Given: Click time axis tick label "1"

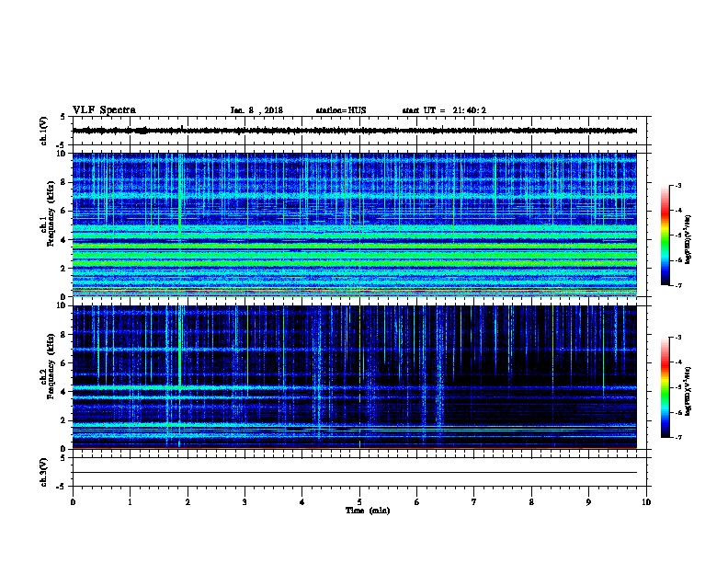Looking at the screenshot, I should coord(130,501).
